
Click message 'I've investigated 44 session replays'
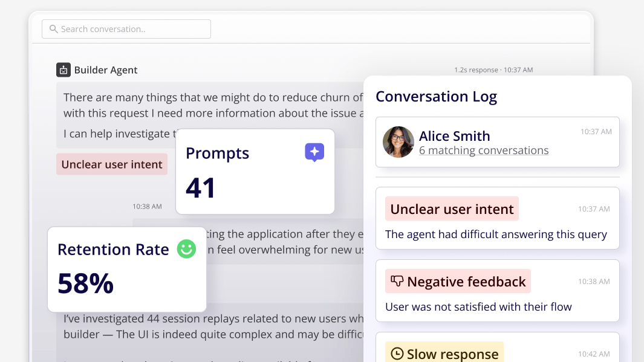[x=210, y=332]
